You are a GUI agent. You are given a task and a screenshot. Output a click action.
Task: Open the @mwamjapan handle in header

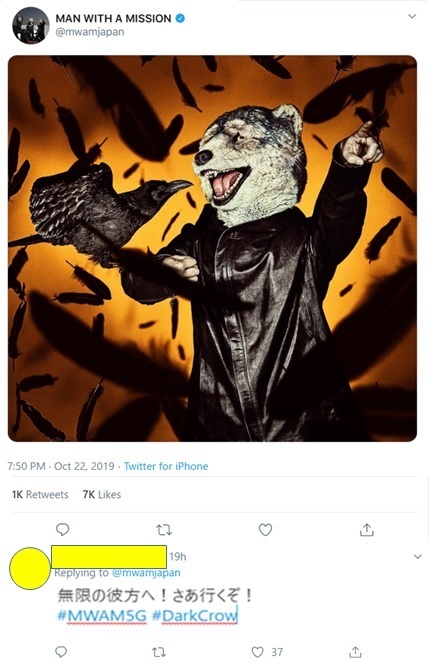pos(90,32)
